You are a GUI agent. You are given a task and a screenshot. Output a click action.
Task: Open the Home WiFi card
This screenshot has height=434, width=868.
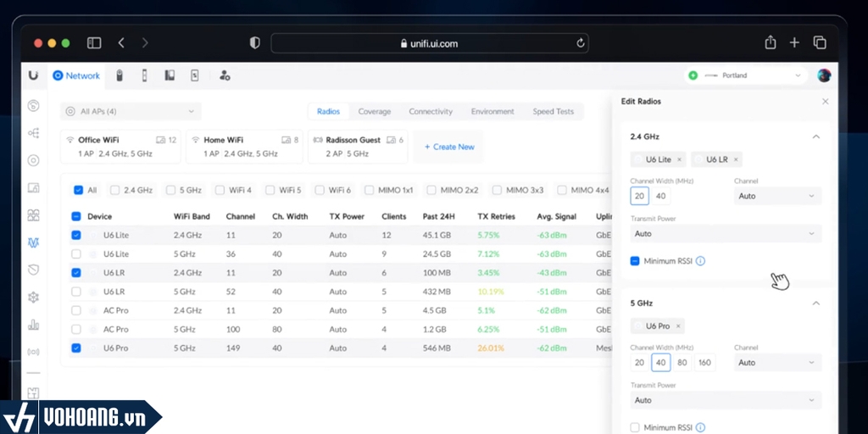tap(244, 147)
